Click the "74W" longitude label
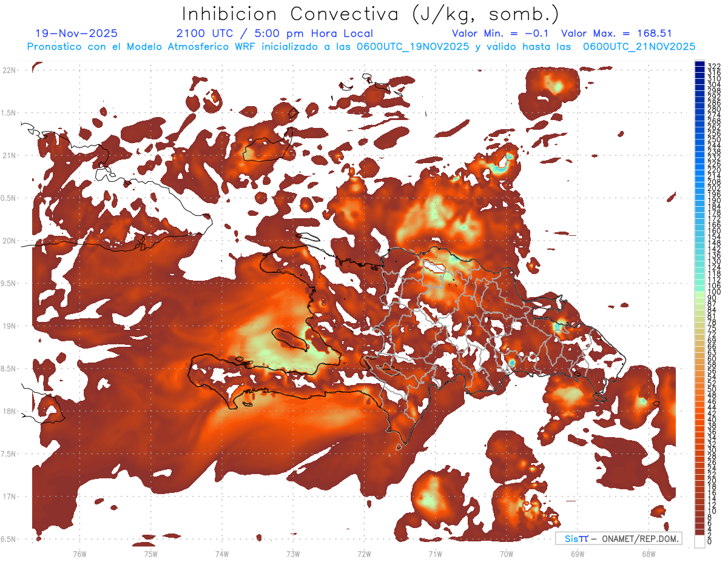Viewport: 728px width, 562px height. [221, 554]
